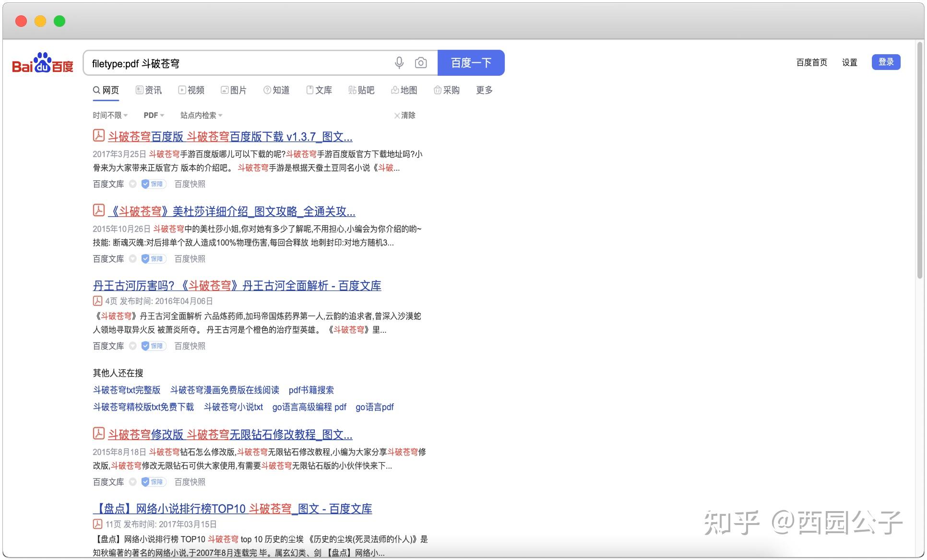The height and width of the screenshot is (560, 927).
Task: Open the 更多 tab menu
Action: tap(485, 90)
